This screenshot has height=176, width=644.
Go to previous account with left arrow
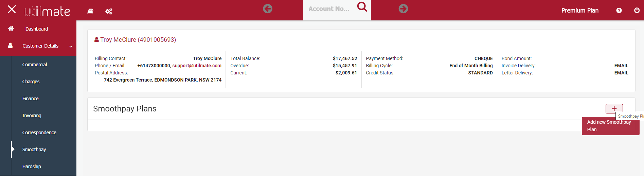(x=268, y=9)
